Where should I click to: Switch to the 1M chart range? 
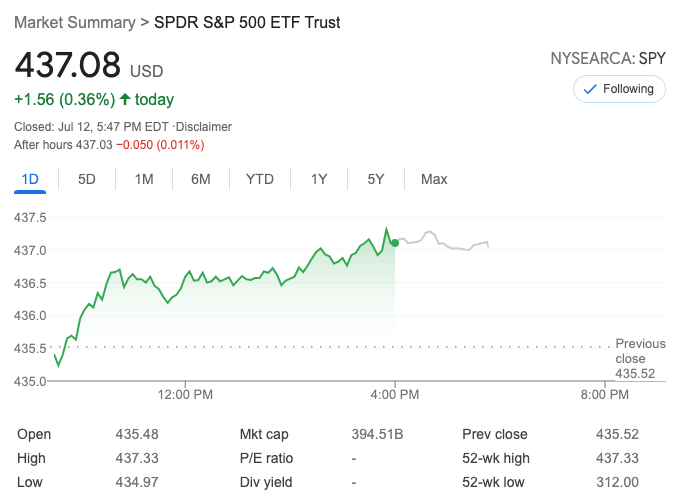(144, 179)
